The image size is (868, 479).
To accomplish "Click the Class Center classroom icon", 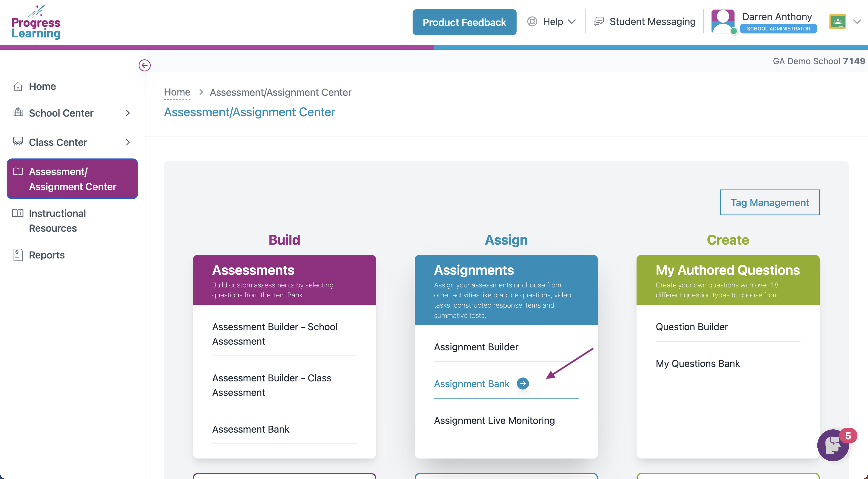I will 18,142.
